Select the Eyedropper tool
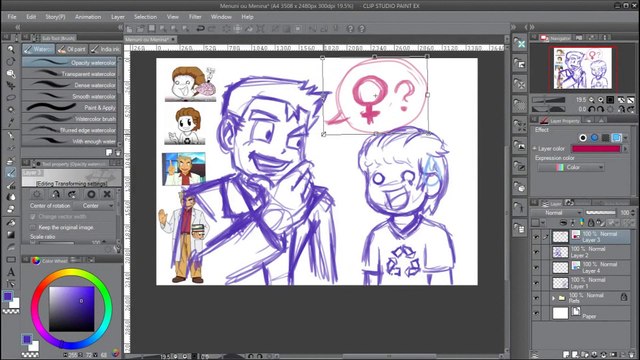Viewport: 640px width, 360px height. [11, 122]
